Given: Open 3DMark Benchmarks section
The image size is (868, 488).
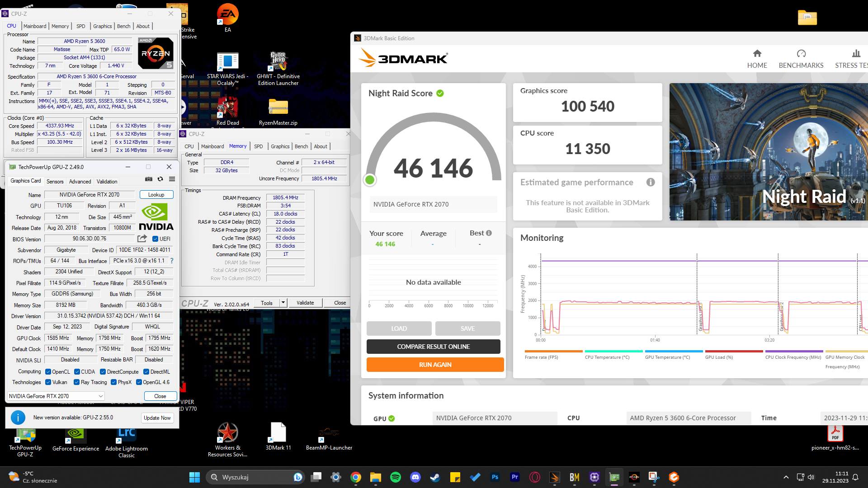Looking at the screenshot, I should click(x=801, y=59).
